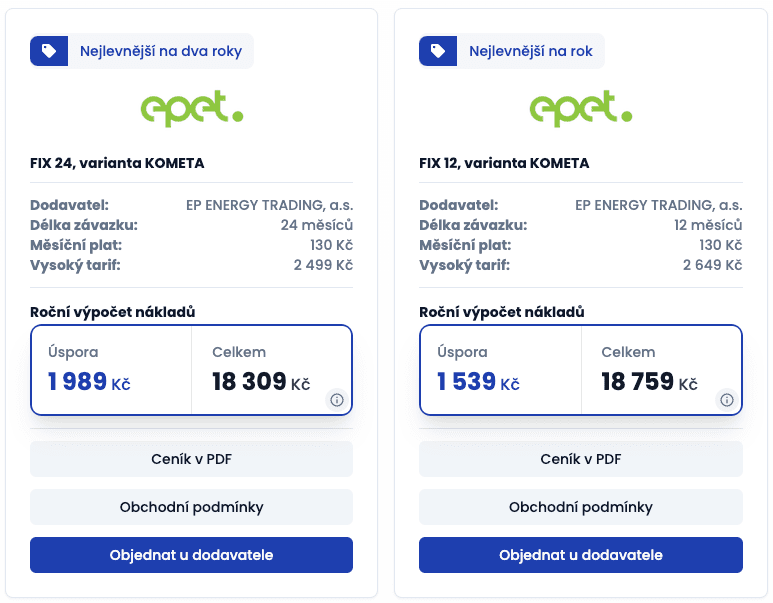Select the 'Nejlevnější na rok' badge
The width and height of the screenshot is (773, 603).
pos(530,51)
